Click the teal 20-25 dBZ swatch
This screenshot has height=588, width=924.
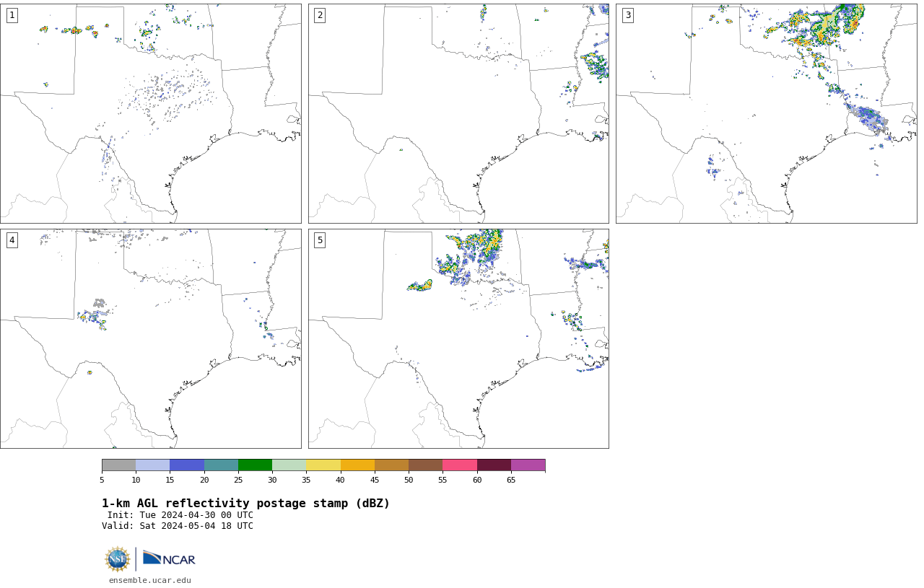coord(221,465)
